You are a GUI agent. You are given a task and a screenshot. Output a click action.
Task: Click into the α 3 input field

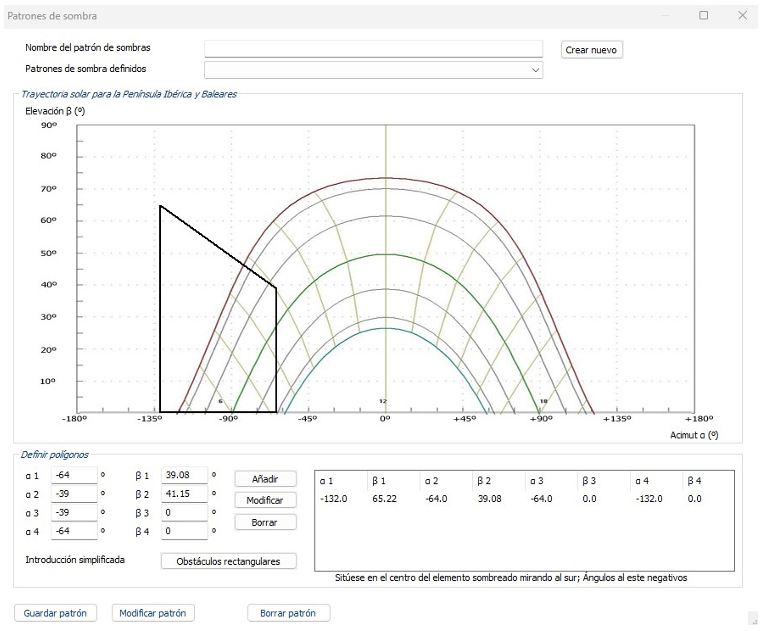(75, 512)
